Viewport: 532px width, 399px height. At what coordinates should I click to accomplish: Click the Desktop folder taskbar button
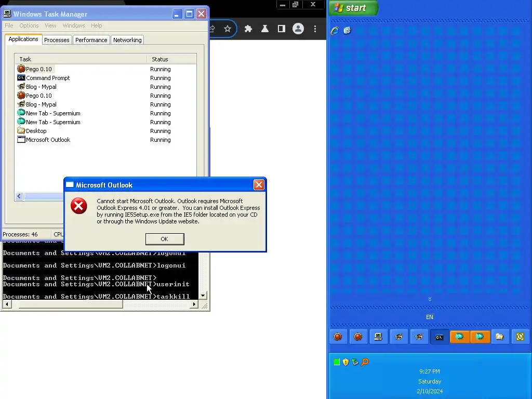500,337
